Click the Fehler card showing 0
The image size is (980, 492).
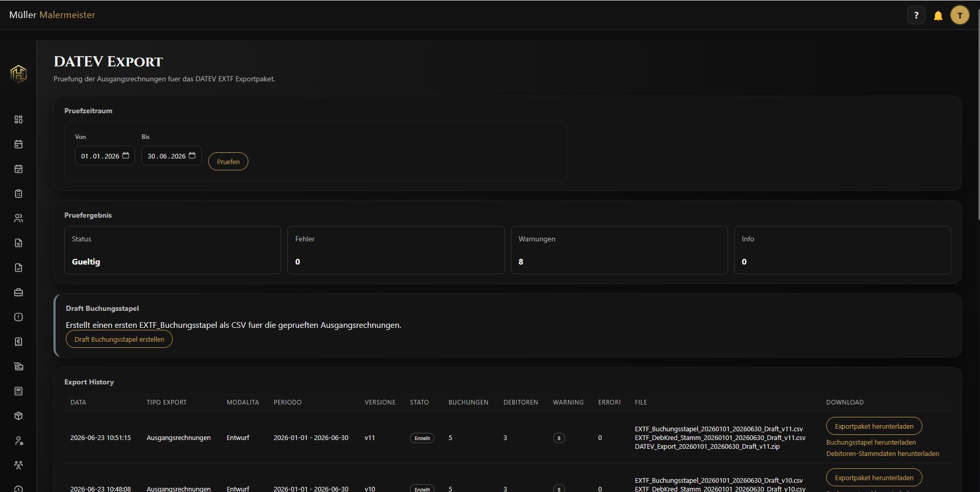coord(396,250)
